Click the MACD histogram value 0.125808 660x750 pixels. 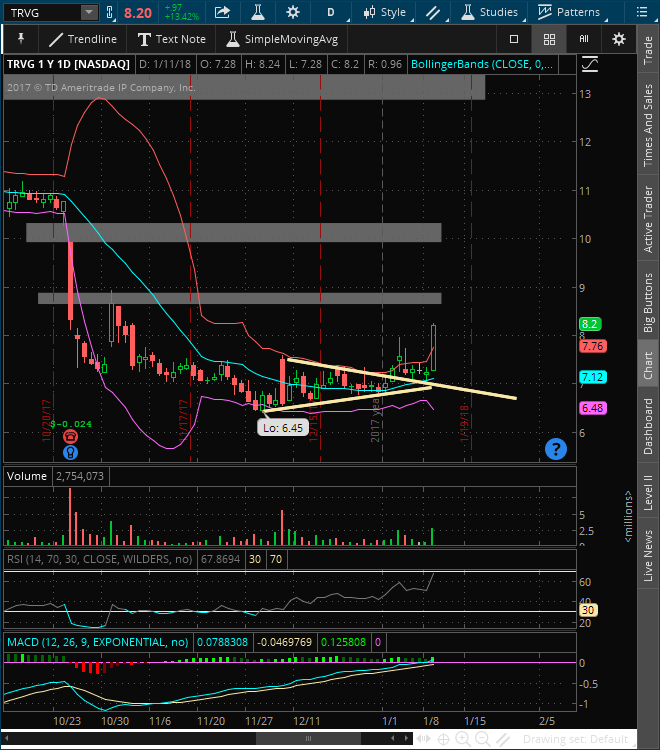coord(343,642)
